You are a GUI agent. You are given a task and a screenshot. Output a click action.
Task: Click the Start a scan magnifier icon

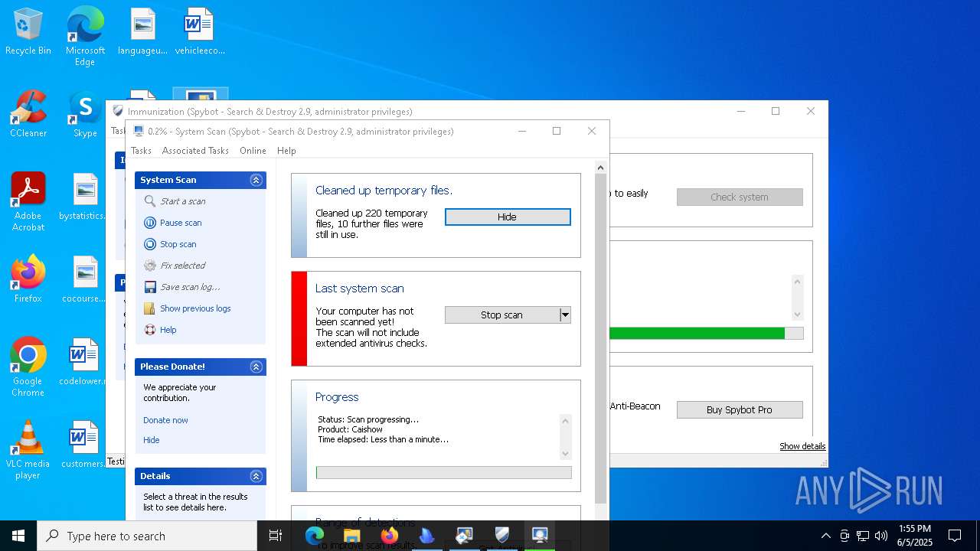[x=150, y=201]
